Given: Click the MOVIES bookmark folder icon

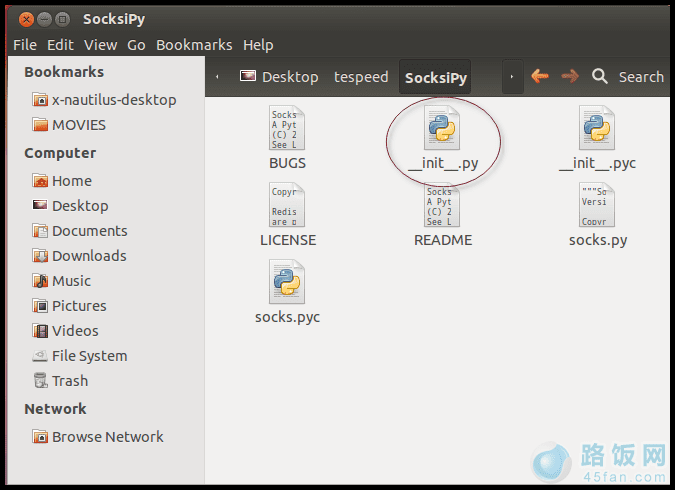Looking at the screenshot, I should coord(40,124).
